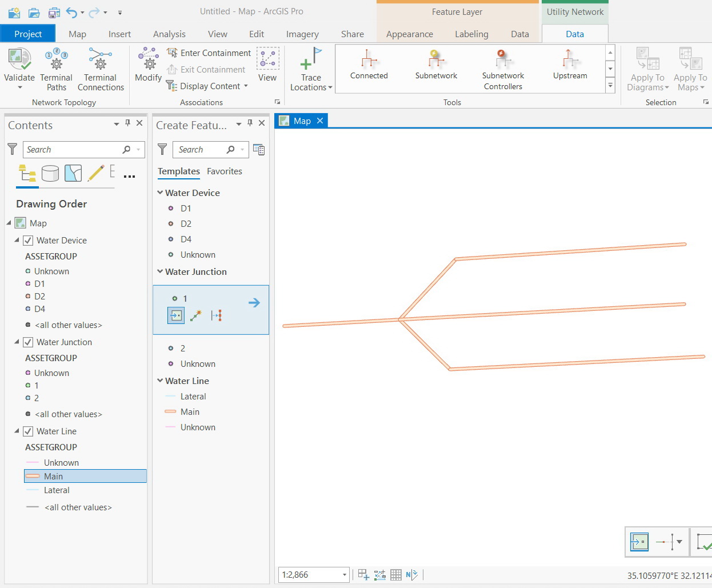Collapse the Map node in Contents
712x588 pixels.
click(9, 223)
